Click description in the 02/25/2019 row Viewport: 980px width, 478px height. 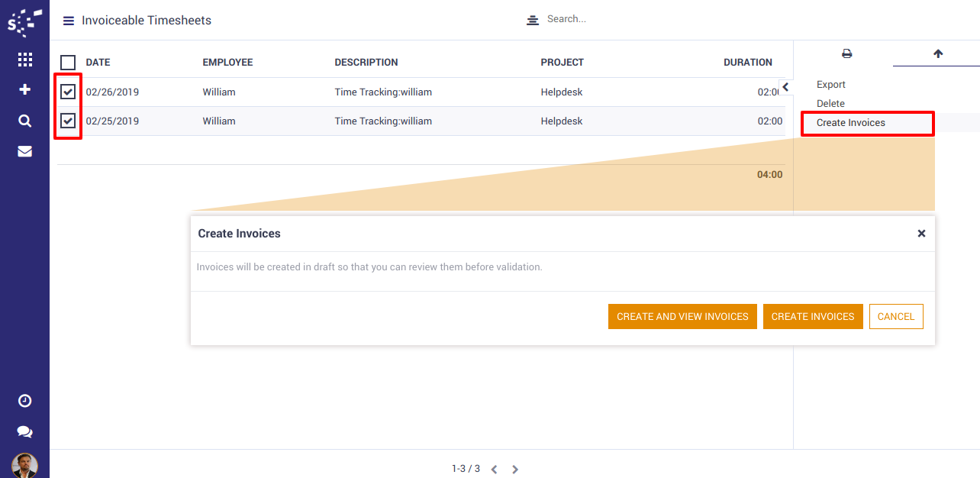(383, 121)
